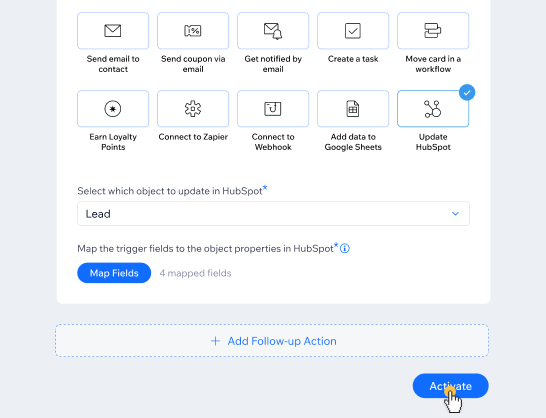Select the Connect to Zapier gear icon
The image size is (546, 418).
coord(193,109)
